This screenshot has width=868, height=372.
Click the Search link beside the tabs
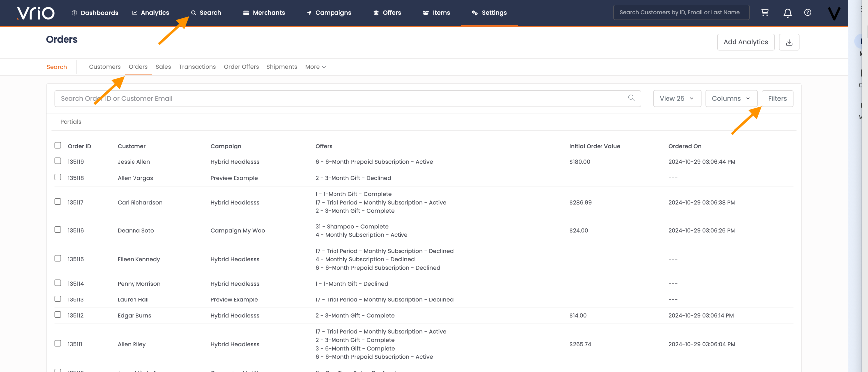[x=57, y=67]
